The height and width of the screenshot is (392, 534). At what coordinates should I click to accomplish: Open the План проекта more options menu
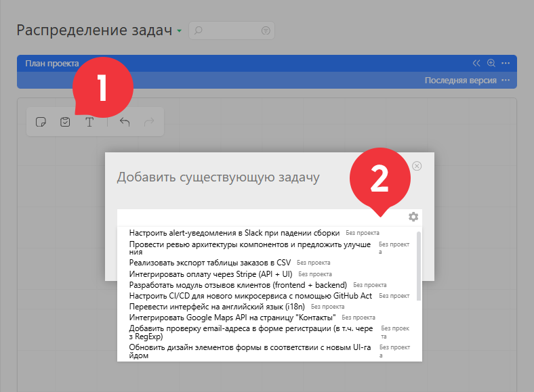coord(506,63)
